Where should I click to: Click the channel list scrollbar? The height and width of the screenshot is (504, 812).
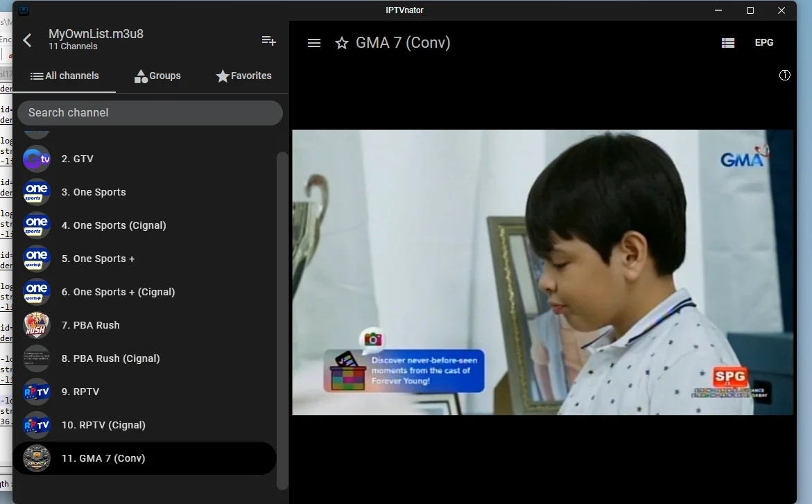[282, 321]
